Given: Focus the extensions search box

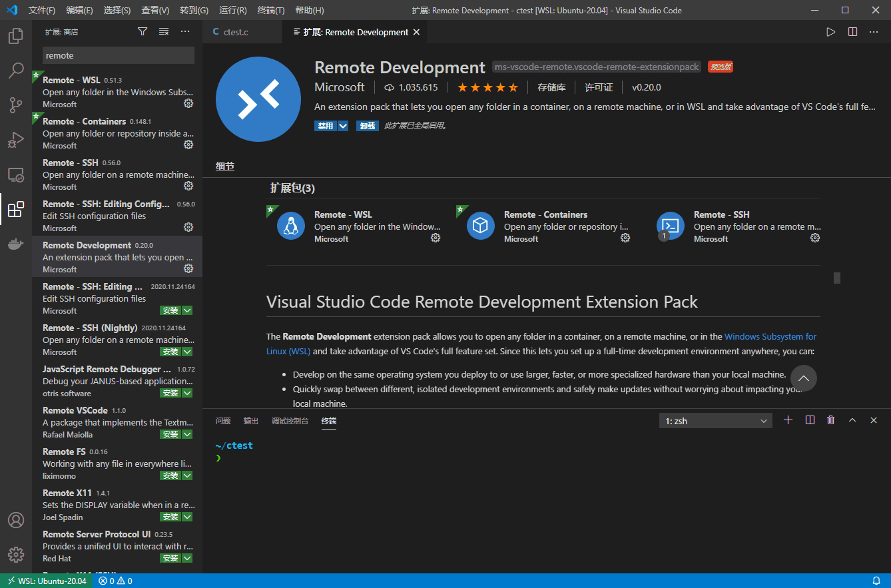Looking at the screenshot, I should (119, 55).
